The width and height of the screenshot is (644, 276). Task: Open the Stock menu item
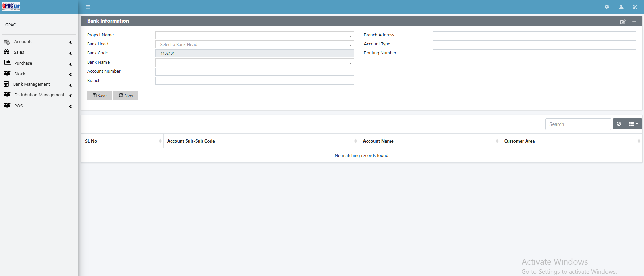20,74
